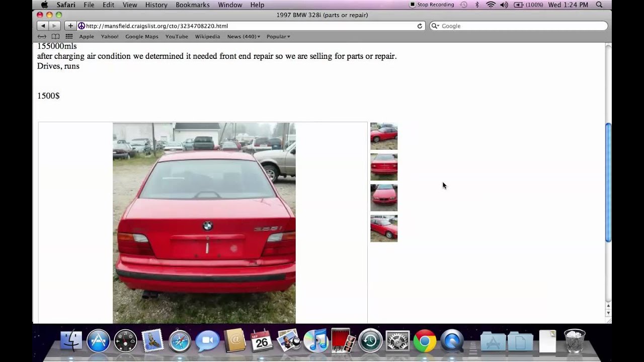The image size is (644, 362).
Task: Open the battery status menu
Action: tap(528, 5)
